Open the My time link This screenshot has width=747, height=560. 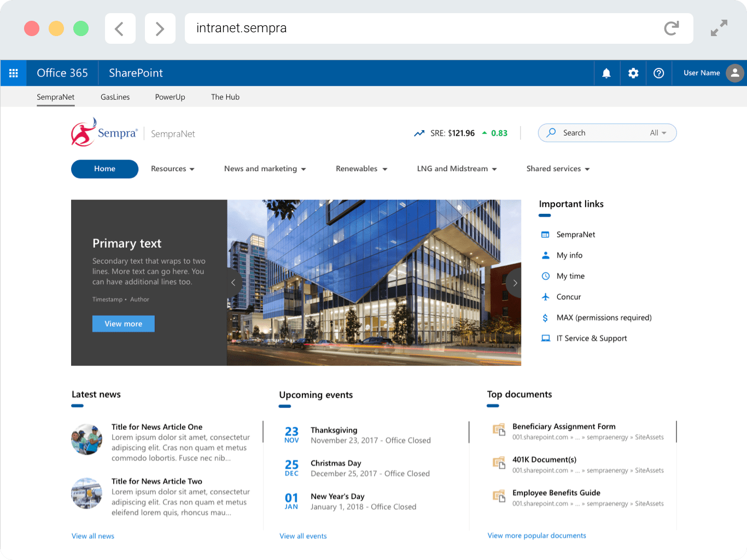pyautogui.click(x=570, y=276)
